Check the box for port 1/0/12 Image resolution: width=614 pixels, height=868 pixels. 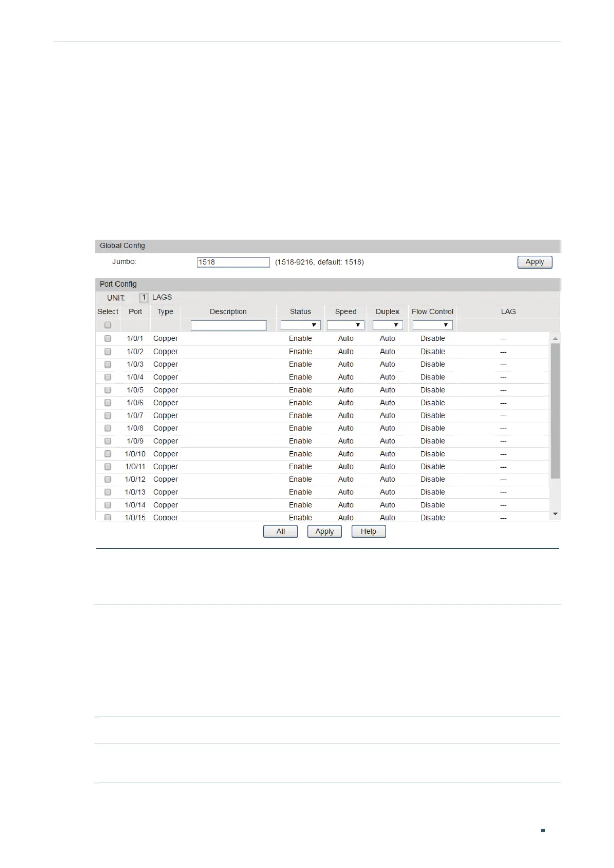[x=108, y=479]
